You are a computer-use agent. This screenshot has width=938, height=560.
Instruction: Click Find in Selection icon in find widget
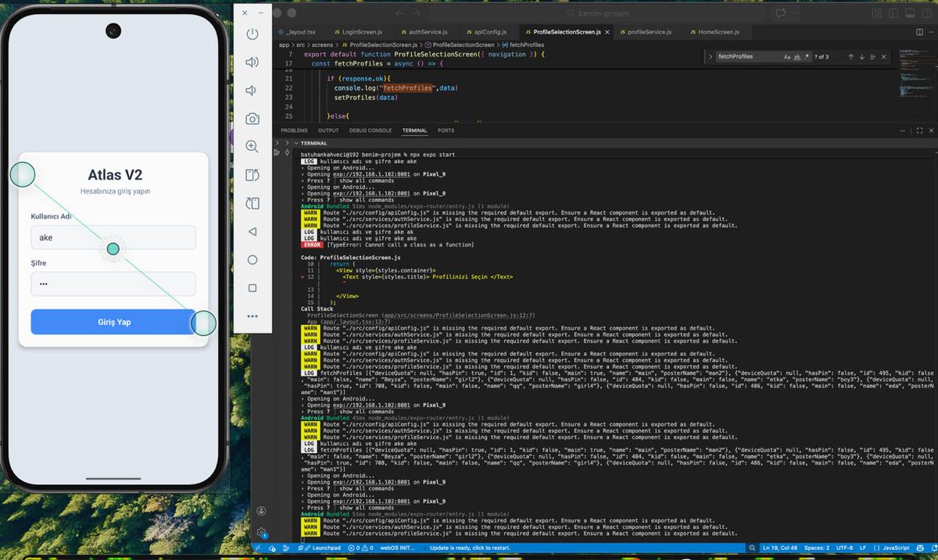coord(872,57)
